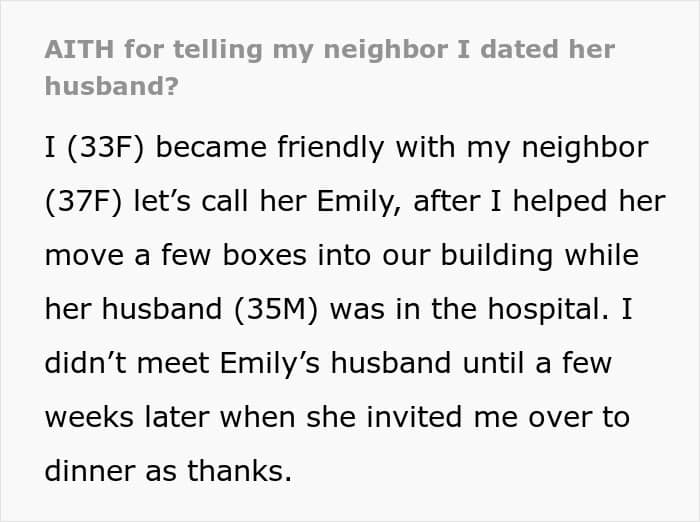Click the "(35M)" text after husband
The width and height of the screenshot is (700, 522).
pyautogui.click(x=276, y=309)
